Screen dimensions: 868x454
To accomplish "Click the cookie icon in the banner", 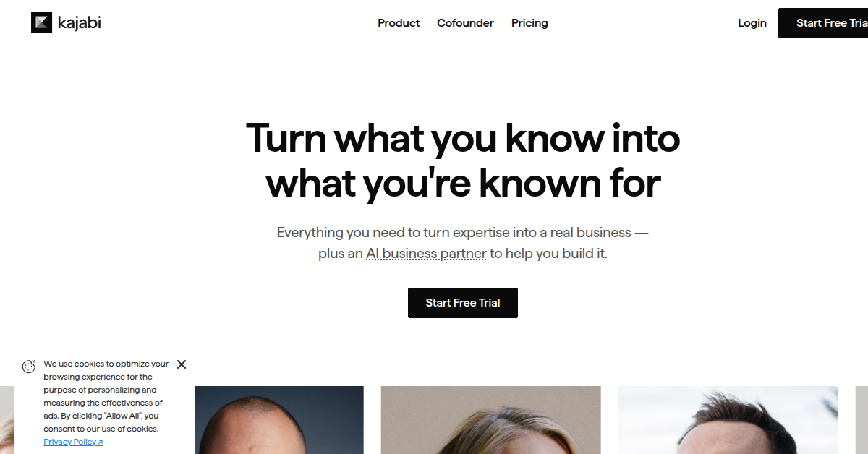I will pyautogui.click(x=29, y=367).
